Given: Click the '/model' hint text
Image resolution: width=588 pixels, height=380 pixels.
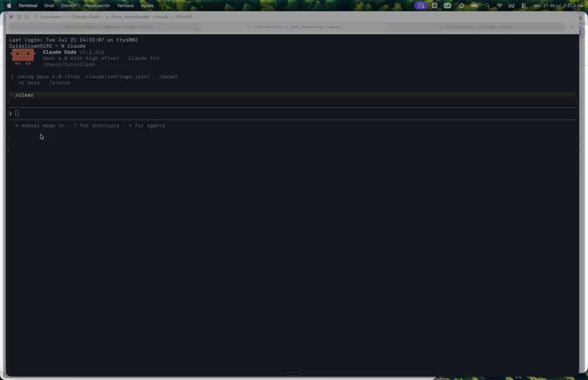Looking at the screenshot, I should point(168,77).
